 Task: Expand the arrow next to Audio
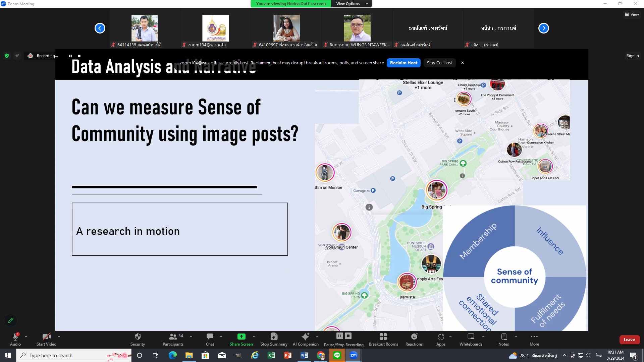click(26, 337)
